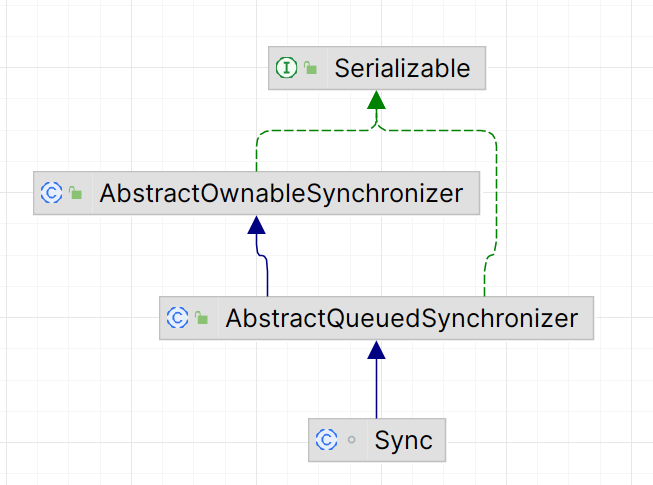This screenshot has height=485, width=653.
Task: Select the AbstractOwnableSynchronizer class label
Action: (281, 193)
